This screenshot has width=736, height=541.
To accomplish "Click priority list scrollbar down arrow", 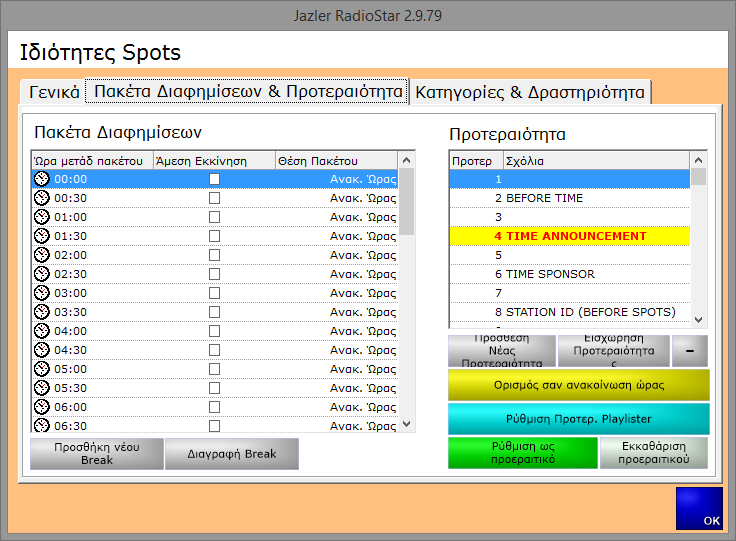I will pyautogui.click(x=698, y=320).
